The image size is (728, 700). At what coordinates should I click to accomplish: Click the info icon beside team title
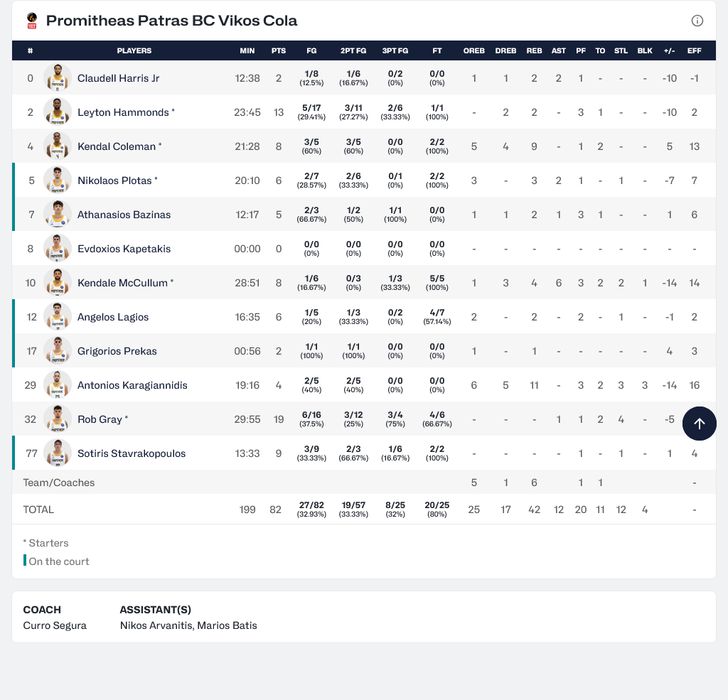(x=697, y=21)
